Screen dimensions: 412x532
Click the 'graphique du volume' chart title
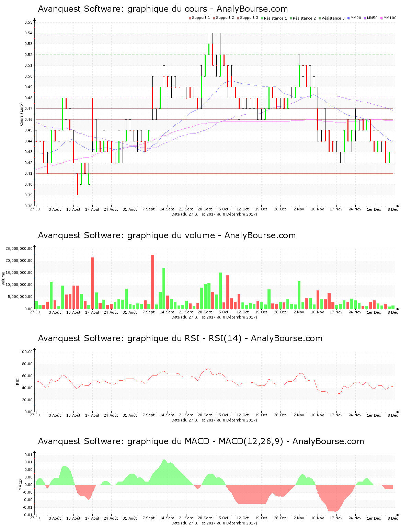(x=167, y=235)
